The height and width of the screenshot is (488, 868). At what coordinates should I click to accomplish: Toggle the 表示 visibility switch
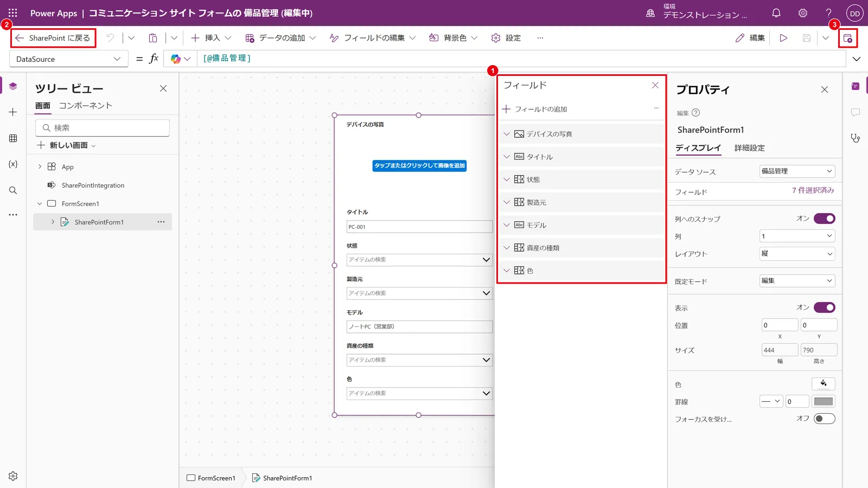pos(825,307)
